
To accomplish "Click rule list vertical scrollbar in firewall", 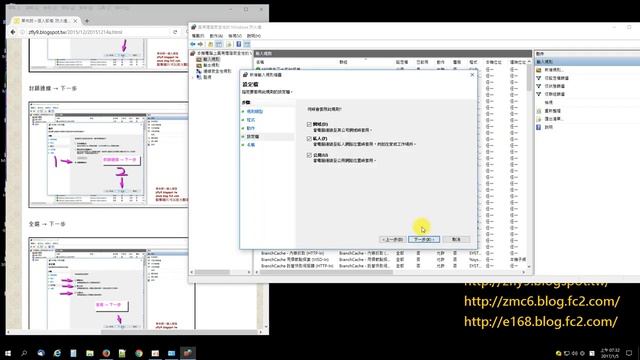I will [529, 163].
